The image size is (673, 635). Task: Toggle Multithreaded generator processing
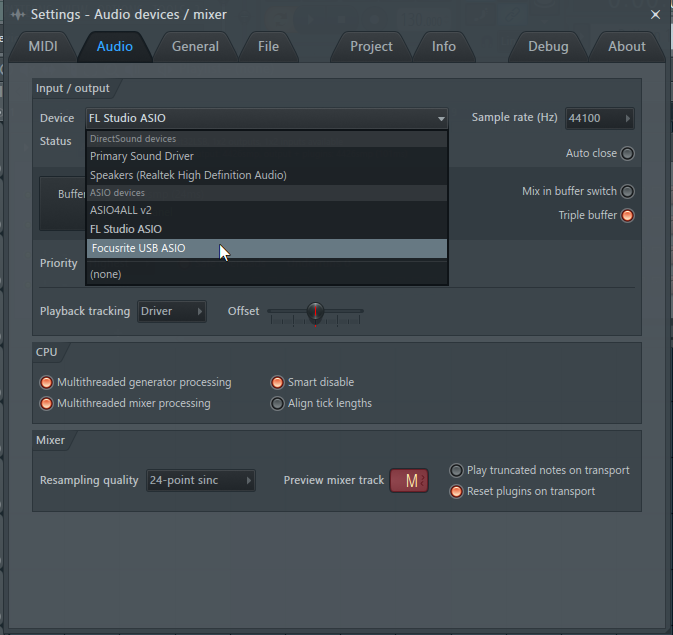pos(46,382)
